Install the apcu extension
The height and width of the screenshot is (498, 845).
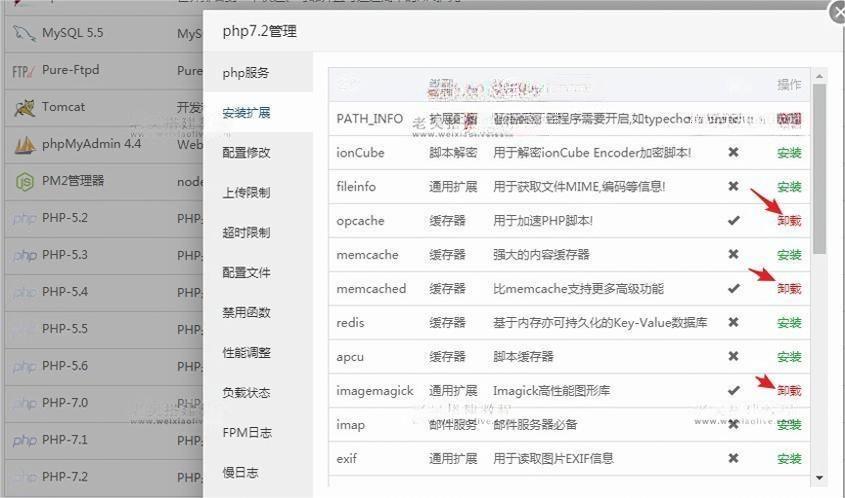(789, 357)
